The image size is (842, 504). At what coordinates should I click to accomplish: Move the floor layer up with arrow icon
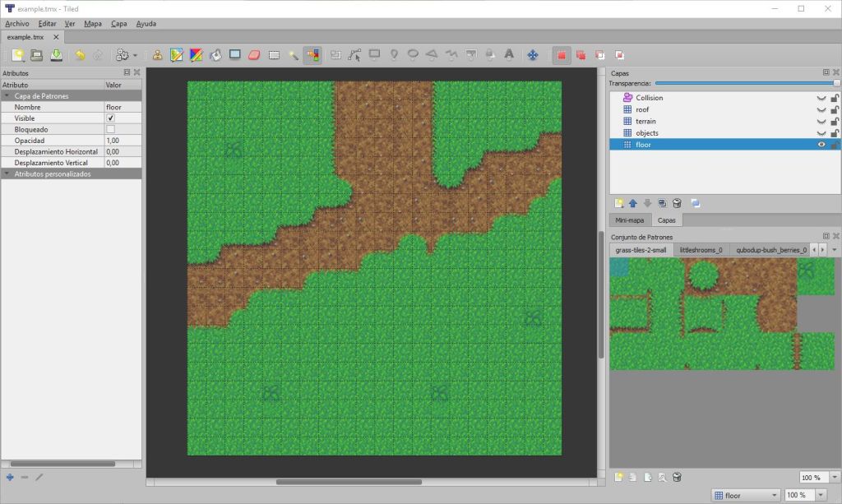click(x=632, y=202)
